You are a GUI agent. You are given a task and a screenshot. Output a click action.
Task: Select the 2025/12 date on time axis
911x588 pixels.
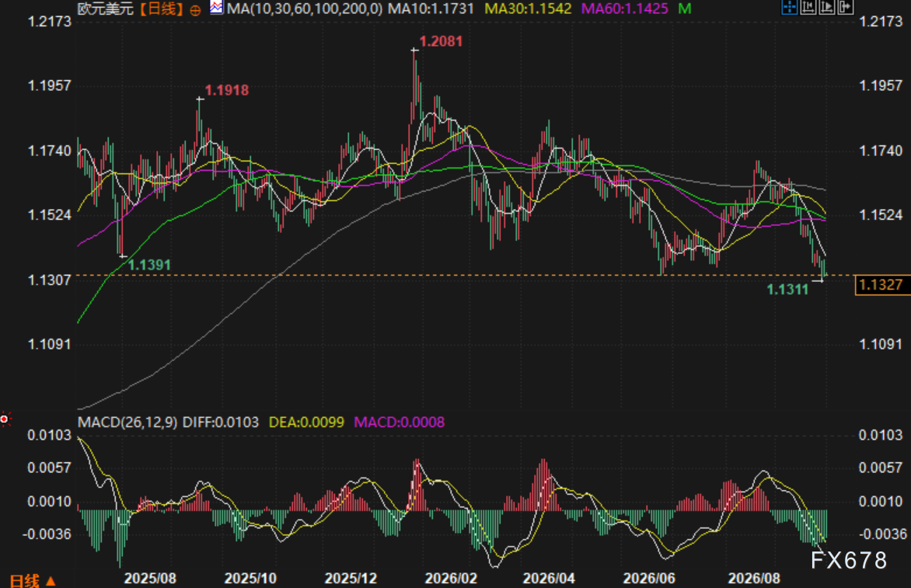351,579
